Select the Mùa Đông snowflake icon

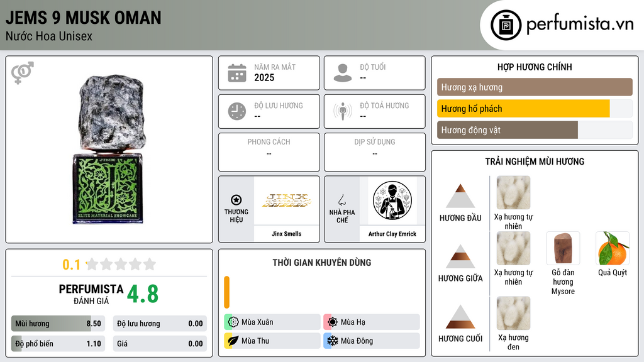click(332, 341)
